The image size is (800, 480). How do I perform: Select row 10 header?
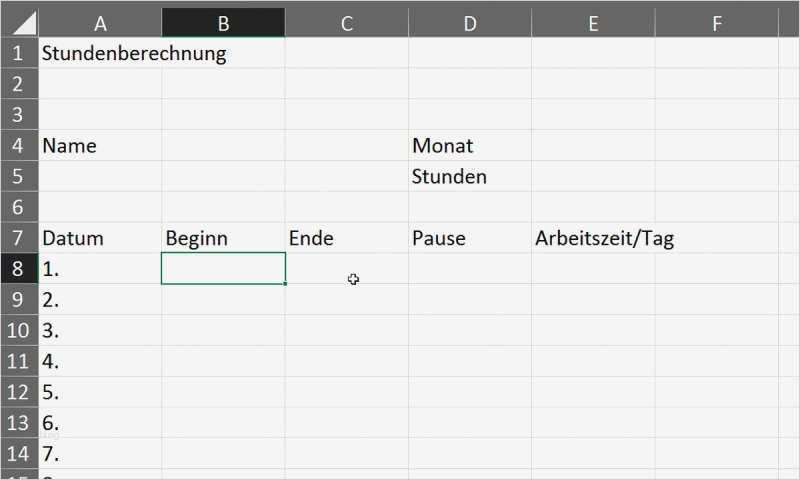pyautogui.click(x=19, y=331)
